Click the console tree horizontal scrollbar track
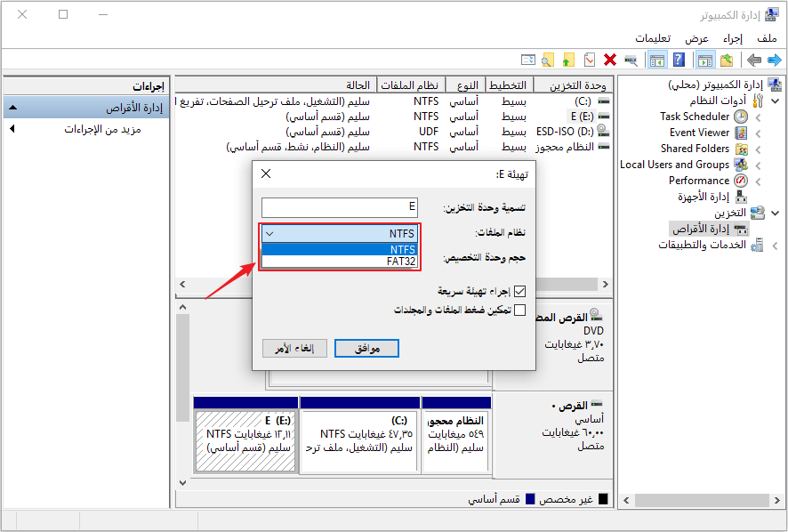This screenshot has height=532, width=788. tap(702, 500)
